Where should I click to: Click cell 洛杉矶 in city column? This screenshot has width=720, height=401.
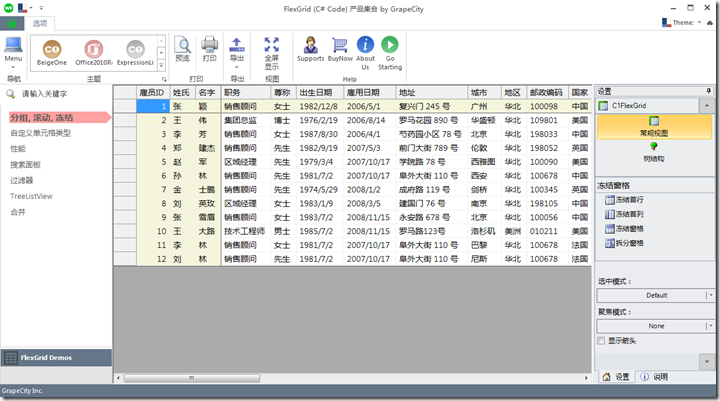click(x=484, y=231)
